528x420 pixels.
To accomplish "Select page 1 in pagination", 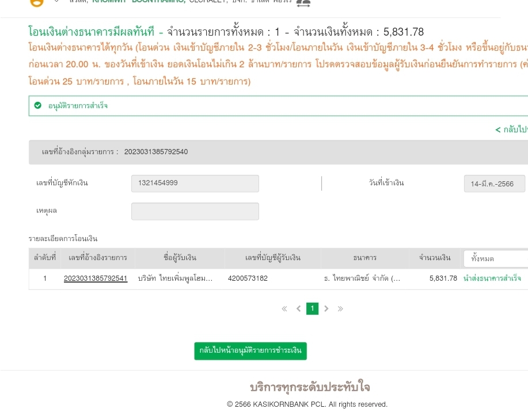I will tap(312, 309).
